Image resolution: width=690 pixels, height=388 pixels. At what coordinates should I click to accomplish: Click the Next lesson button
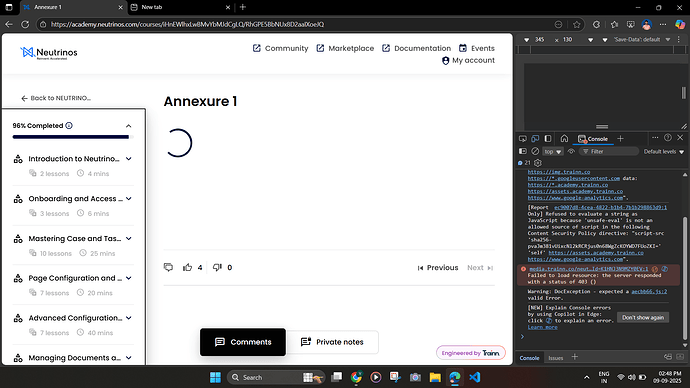[x=480, y=267]
